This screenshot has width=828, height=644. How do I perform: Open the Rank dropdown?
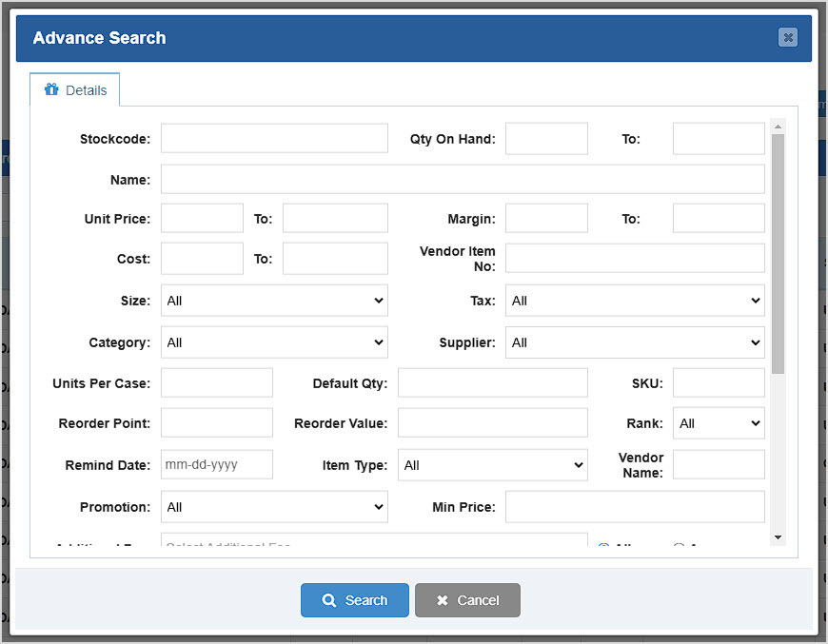point(719,422)
